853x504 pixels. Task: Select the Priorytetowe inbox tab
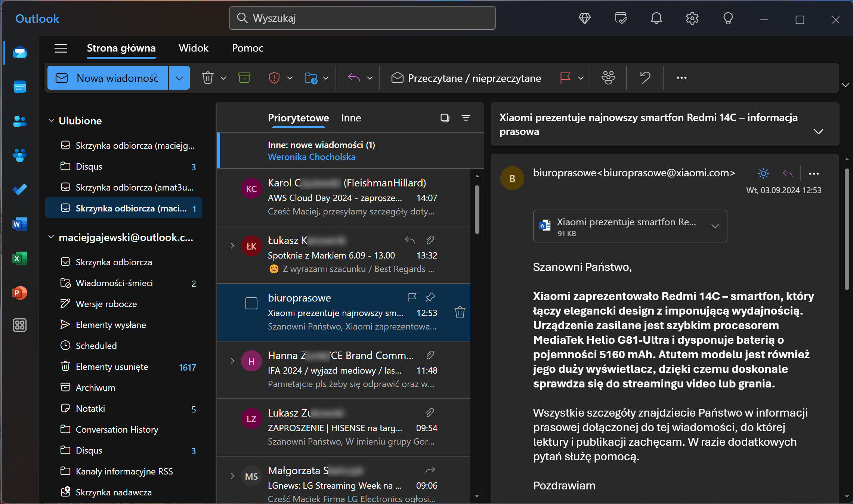[298, 118]
